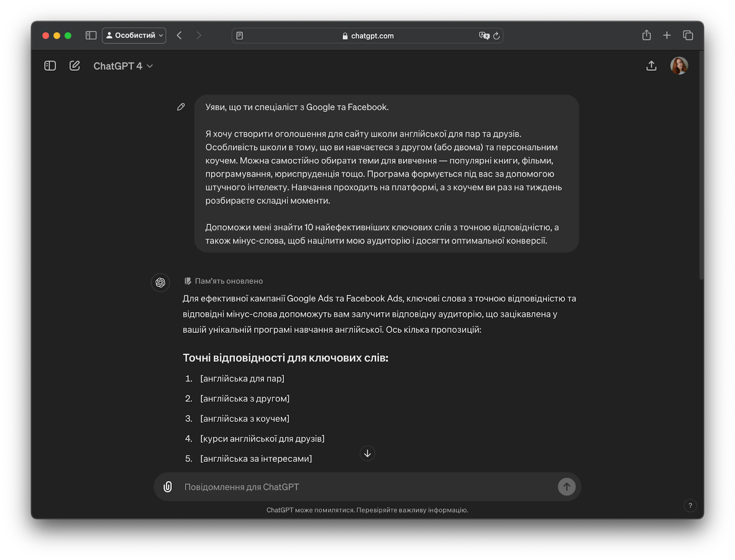Click keyword [англійська з другом]
The image size is (735, 560).
(x=245, y=398)
